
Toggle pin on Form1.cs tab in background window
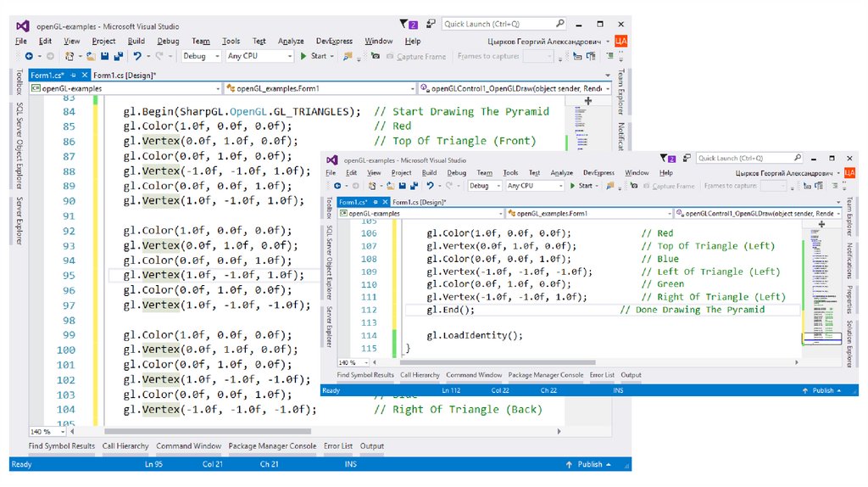click(75, 76)
